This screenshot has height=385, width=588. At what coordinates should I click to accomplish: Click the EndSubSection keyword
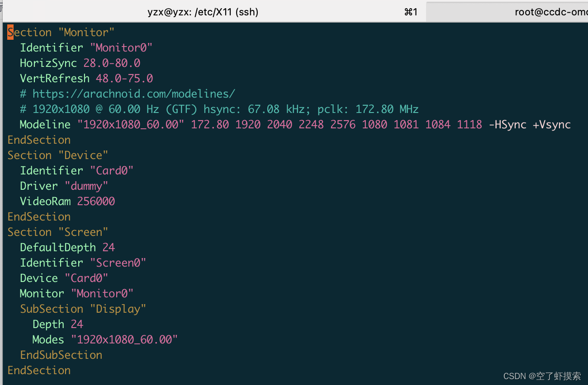click(x=61, y=355)
